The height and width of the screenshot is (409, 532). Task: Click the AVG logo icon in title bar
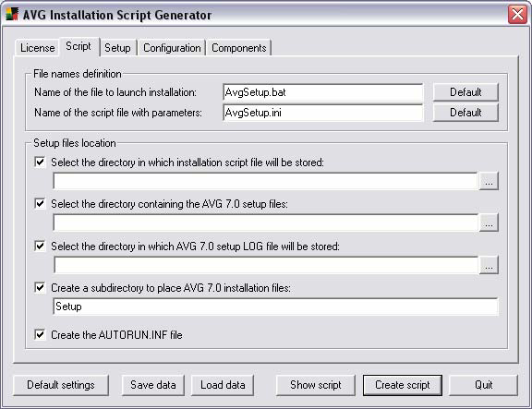click(12, 14)
